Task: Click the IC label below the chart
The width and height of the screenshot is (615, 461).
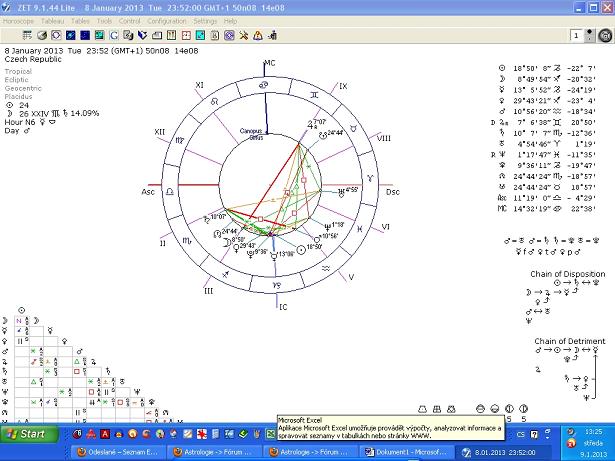Action: (x=283, y=307)
